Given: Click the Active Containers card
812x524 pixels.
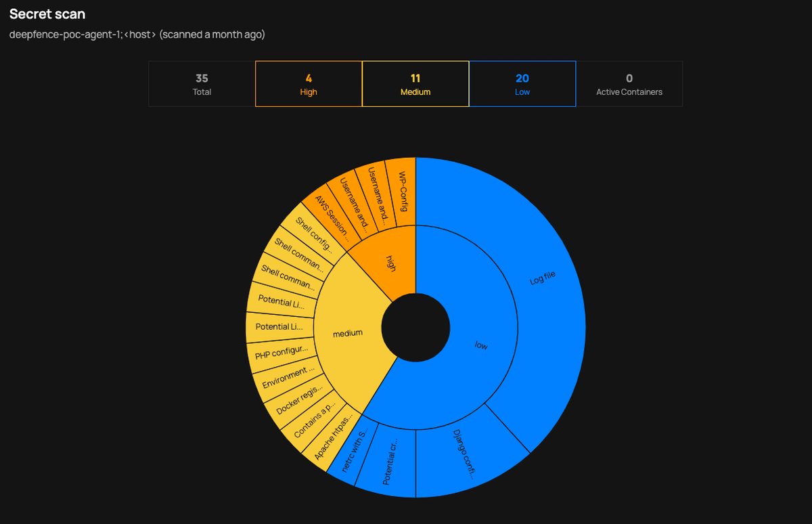Looking at the screenshot, I should pos(629,84).
